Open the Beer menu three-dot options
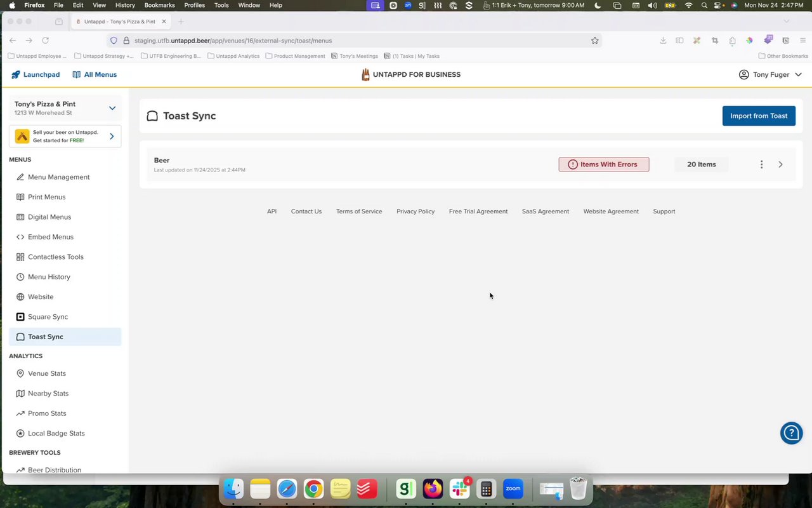812x508 pixels. (761, 164)
